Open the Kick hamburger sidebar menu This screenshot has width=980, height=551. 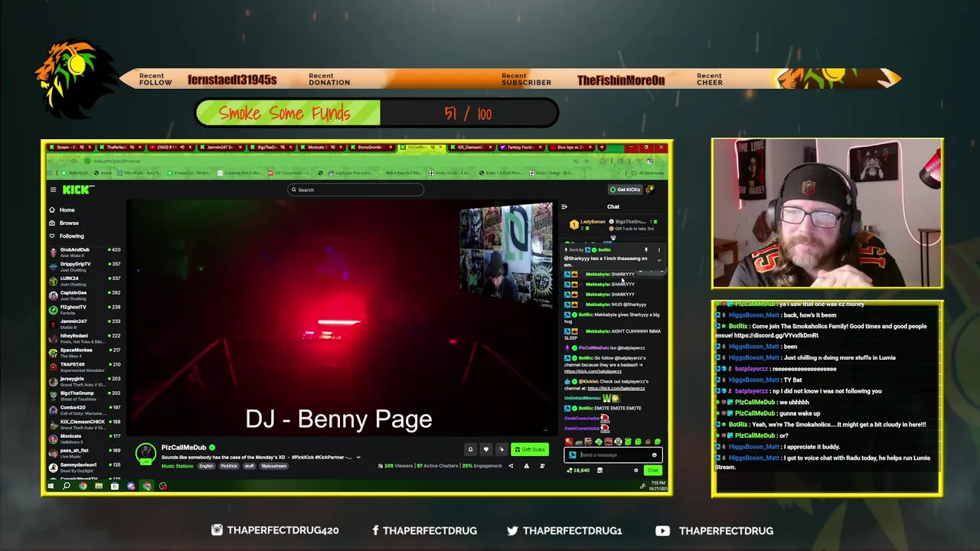(x=53, y=190)
